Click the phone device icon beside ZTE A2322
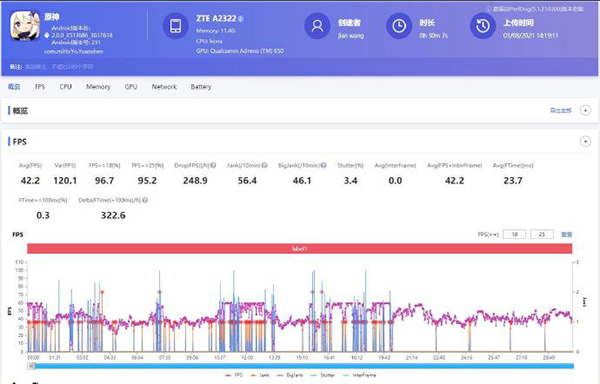Screen dimensions: 600x384 [x=176, y=26]
